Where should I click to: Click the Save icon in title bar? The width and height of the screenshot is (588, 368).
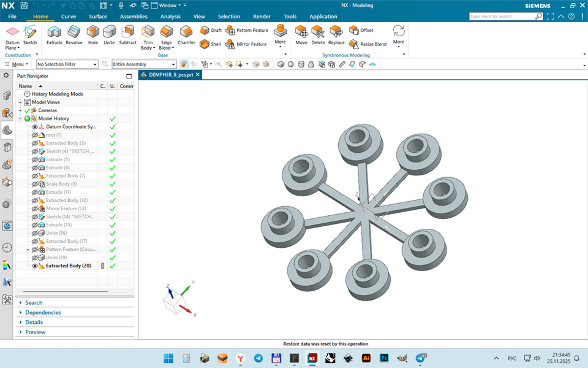(24, 6)
